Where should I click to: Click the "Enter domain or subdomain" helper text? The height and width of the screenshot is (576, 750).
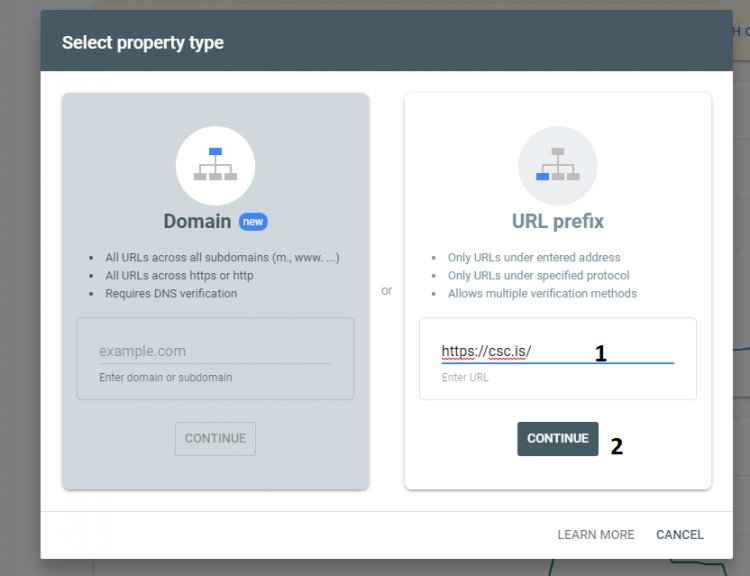pos(165,377)
